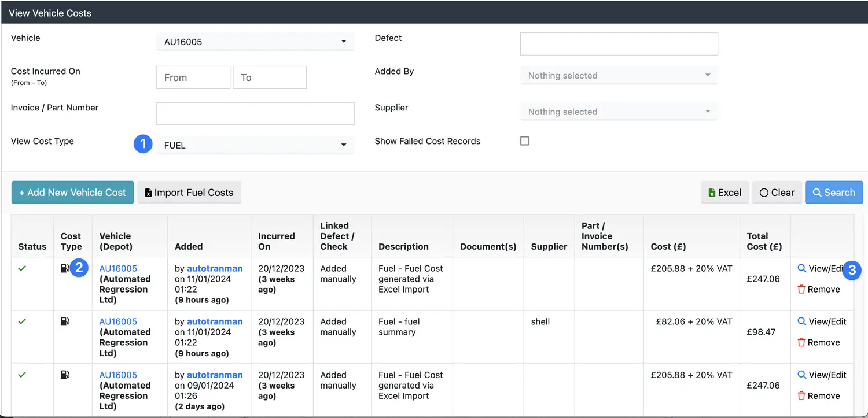Screen dimensions: 868x418
Task: Click magnifier View/Edit icon in third row
Action: 802,375
